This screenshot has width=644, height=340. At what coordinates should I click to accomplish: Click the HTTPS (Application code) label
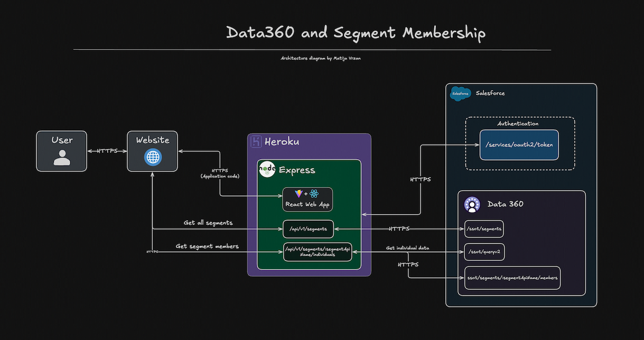(x=220, y=173)
